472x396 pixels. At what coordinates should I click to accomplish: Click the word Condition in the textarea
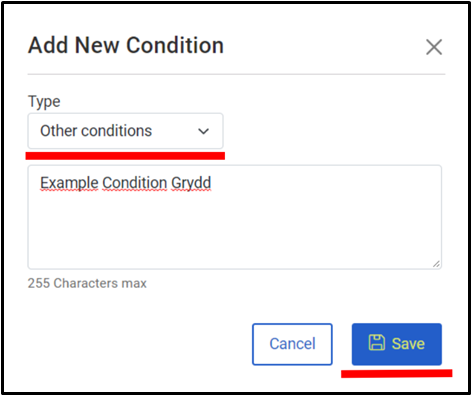pos(135,183)
